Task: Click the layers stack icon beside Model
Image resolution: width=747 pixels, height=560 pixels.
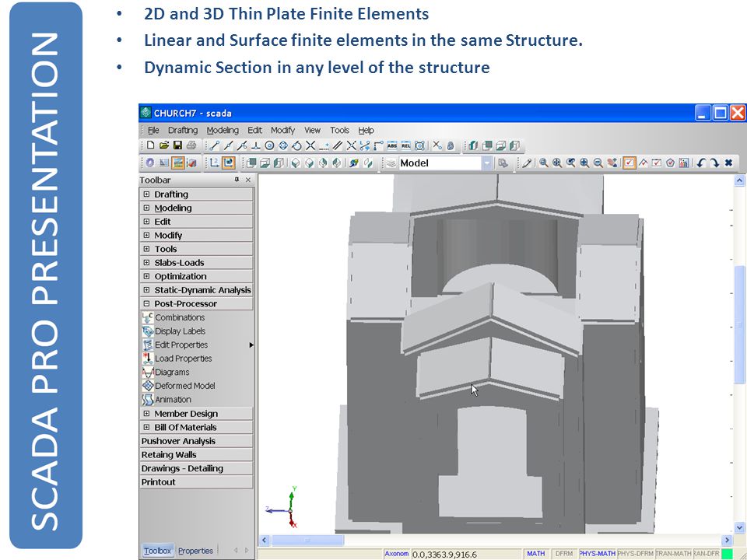Action: pos(391,163)
